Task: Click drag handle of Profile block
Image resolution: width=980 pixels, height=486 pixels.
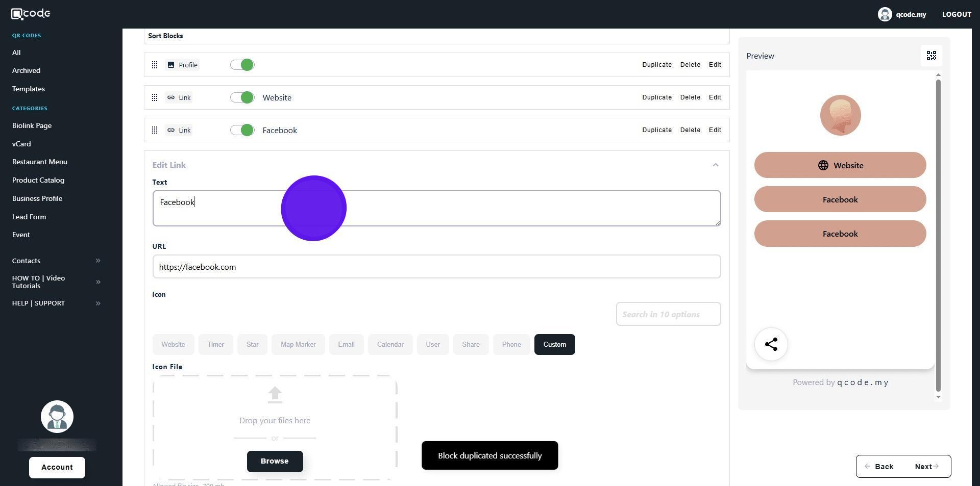Action: (x=155, y=65)
